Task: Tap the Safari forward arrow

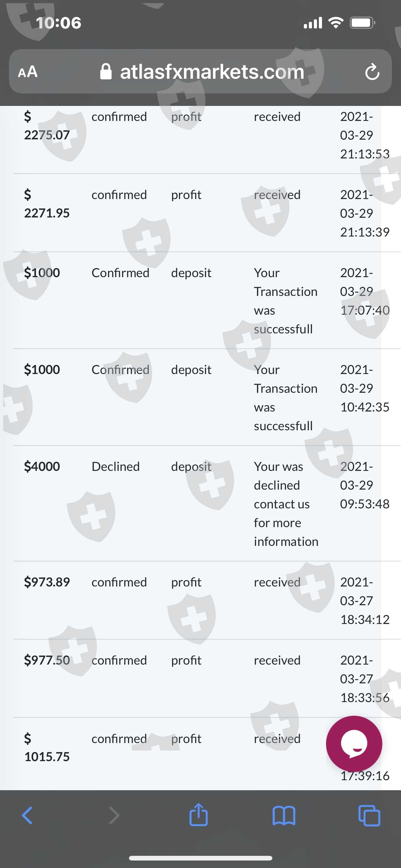Action: (x=114, y=816)
